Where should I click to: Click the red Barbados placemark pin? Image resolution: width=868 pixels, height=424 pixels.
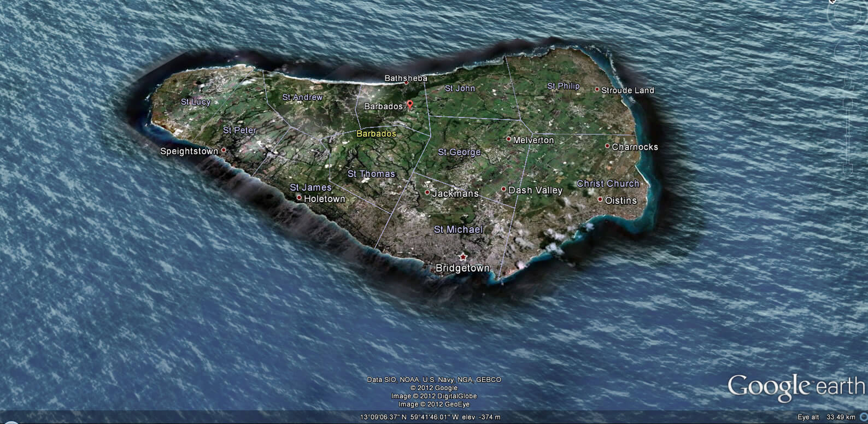410,105
